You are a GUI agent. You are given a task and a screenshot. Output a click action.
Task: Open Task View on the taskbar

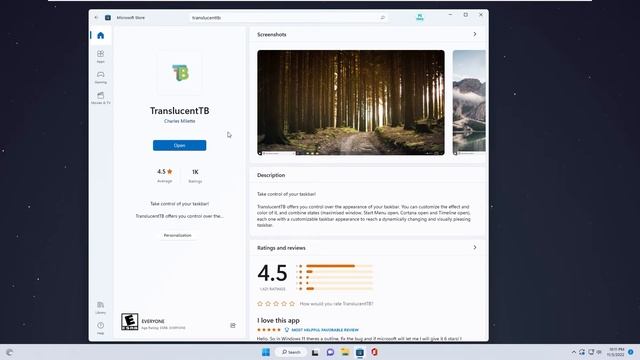(x=315, y=352)
